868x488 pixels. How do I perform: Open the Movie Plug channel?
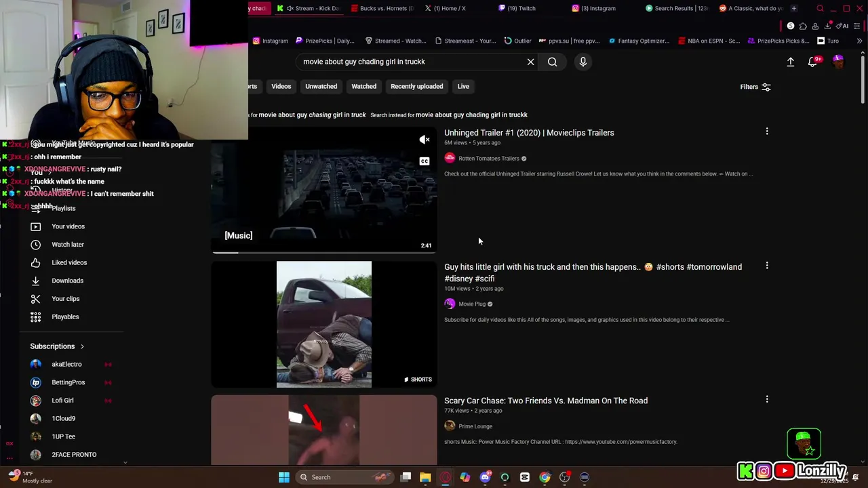(x=472, y=304)
